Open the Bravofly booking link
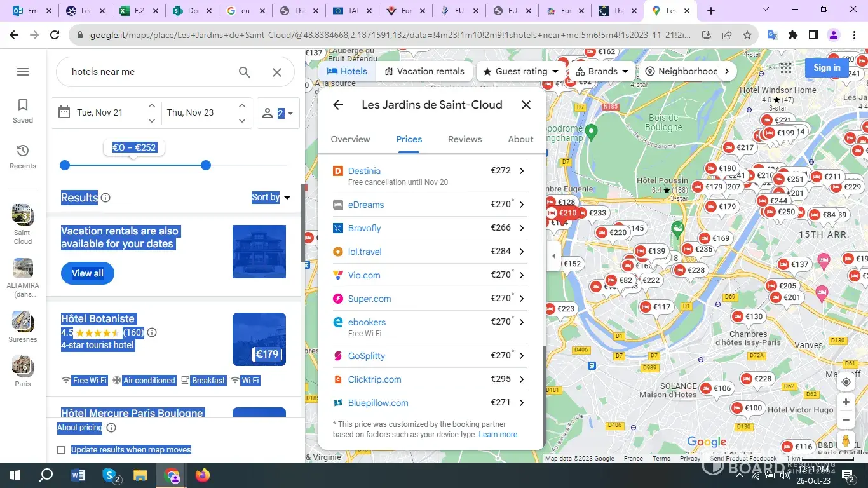868x488 pixels. 365,228
